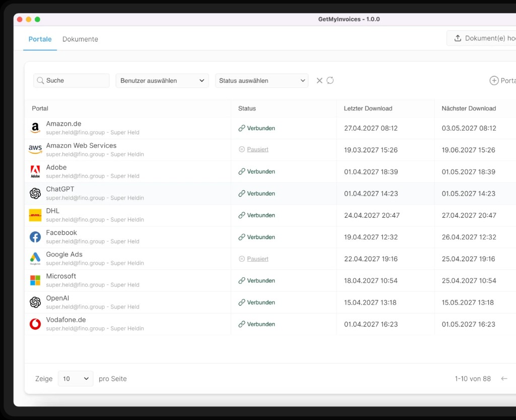Screen dimensions: 516x420
Task: Click link icon in Amazon.de status
Action: (241, 128)
